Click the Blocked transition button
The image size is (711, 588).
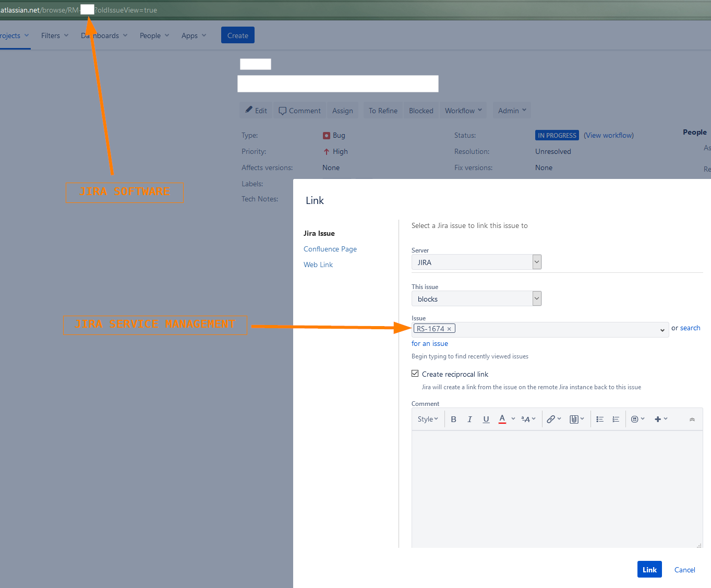pyautogui.click(x=421, y=110)
